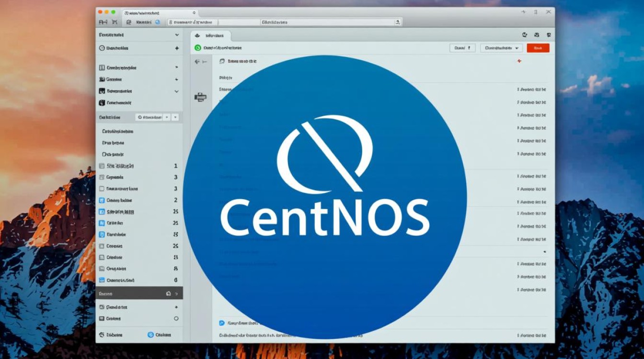Click the arrow icon at the sidebar footer's left
Viewport: 644px width, 359px height.
pos(102,335)
